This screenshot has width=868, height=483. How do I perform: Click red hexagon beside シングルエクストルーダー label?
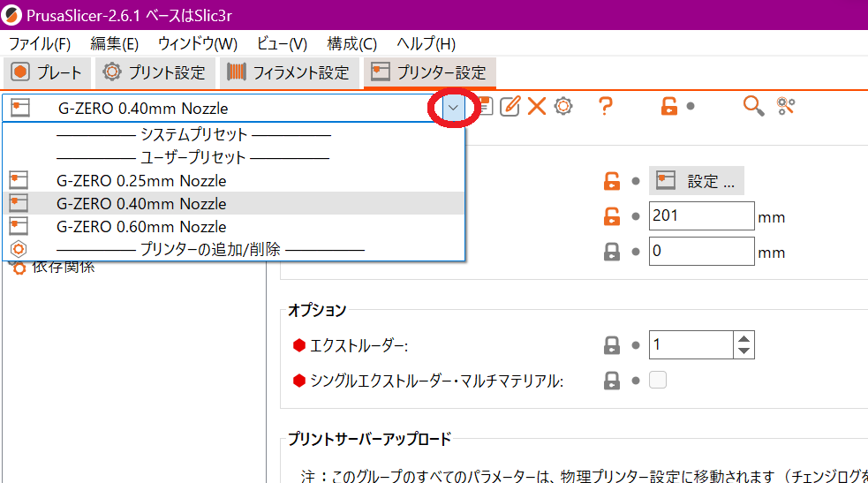coord(299,381)
